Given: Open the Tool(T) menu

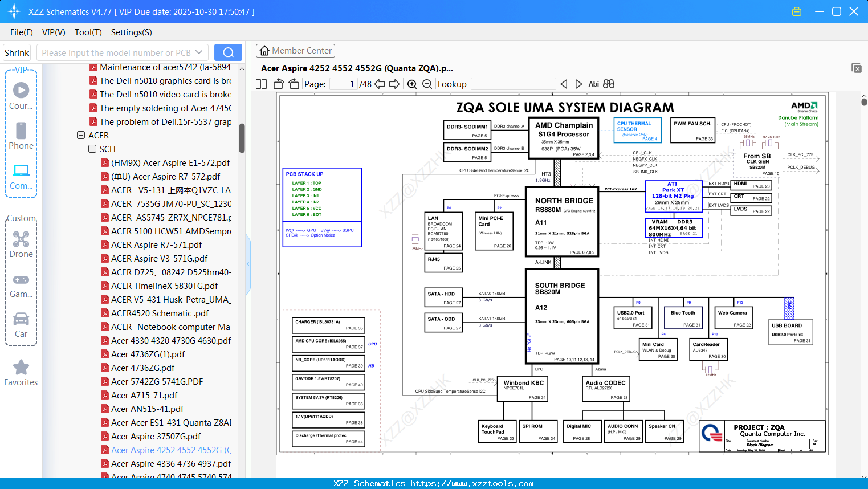Looking at the screenshot, I should (88, 32).
